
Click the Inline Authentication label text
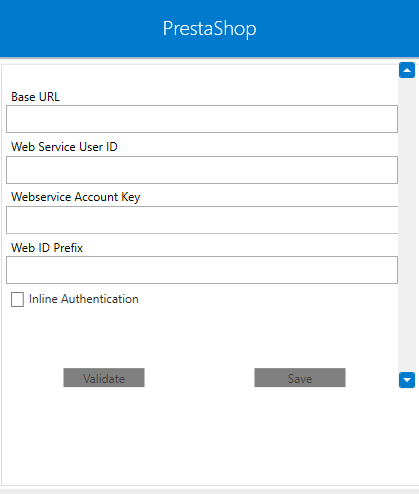click(84, 299)
